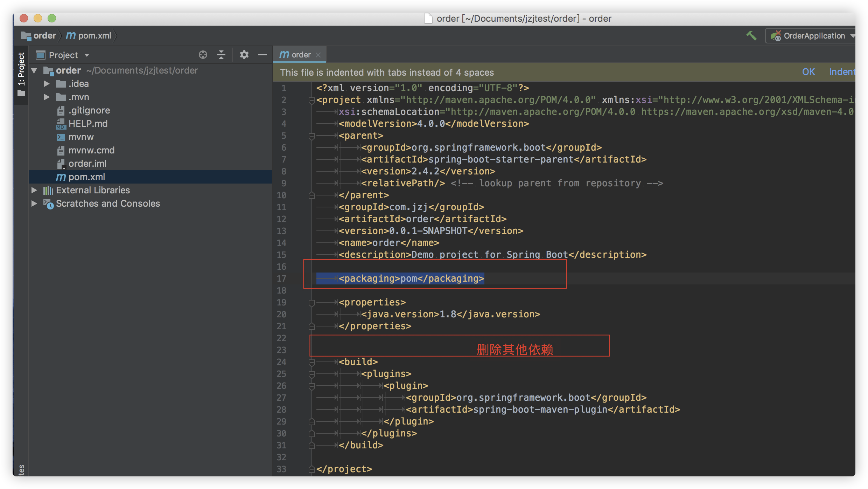Expand External Libraries node
This screenshot has height=489, width=868.
tap(34, 190)
